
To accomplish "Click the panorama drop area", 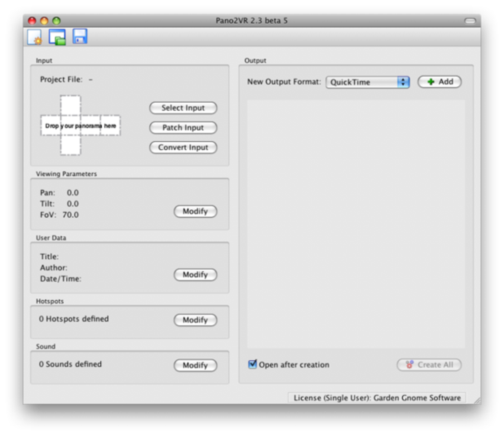I will [x=80, y=125].
